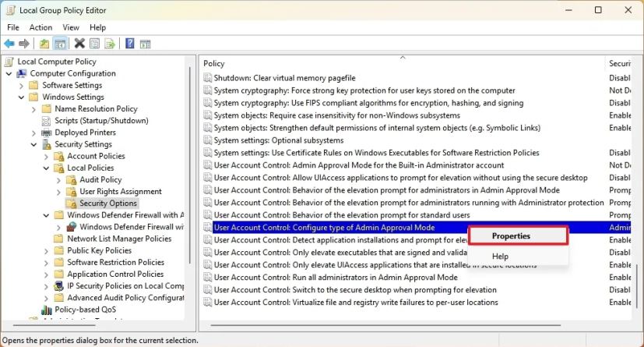Choose Properties in the context menu
Viewport: 644px width, 347px height.
click(x=511, y=235)
